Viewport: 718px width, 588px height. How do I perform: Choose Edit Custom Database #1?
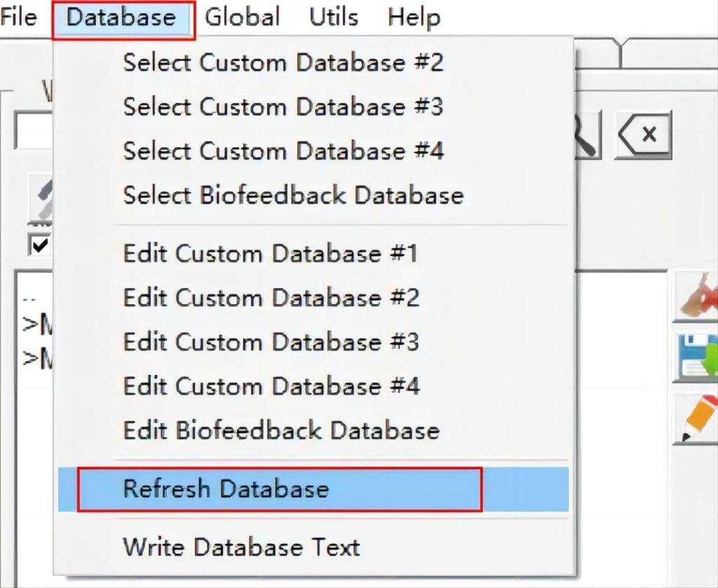[x=271, y=253]
